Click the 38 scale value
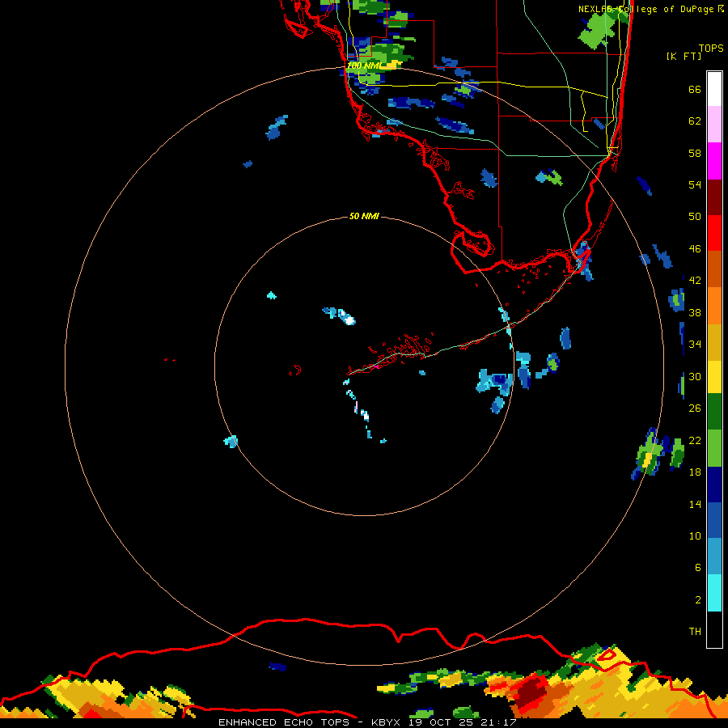 click(695, 312)
